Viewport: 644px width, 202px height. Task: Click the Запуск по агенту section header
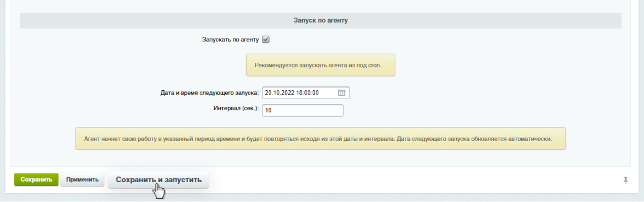(x=320, y=20)
